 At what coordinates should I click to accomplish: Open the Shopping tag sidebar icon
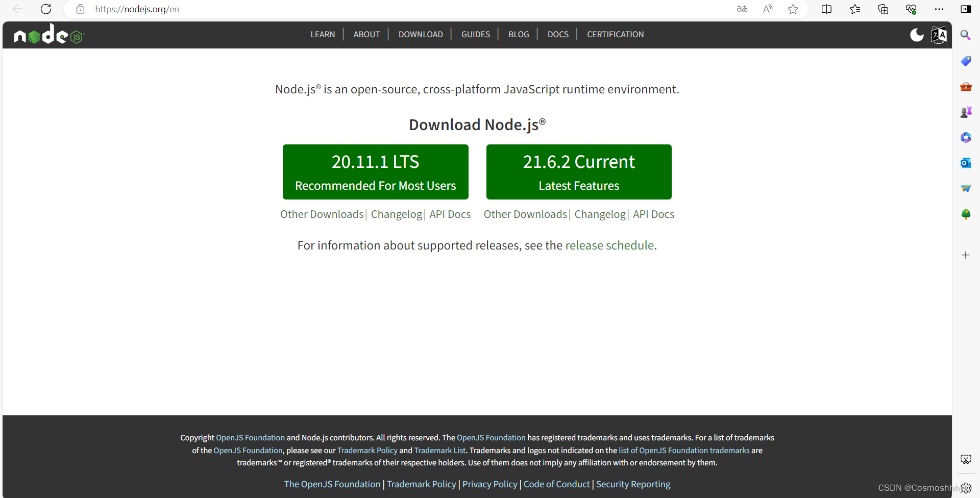(966, 61)
